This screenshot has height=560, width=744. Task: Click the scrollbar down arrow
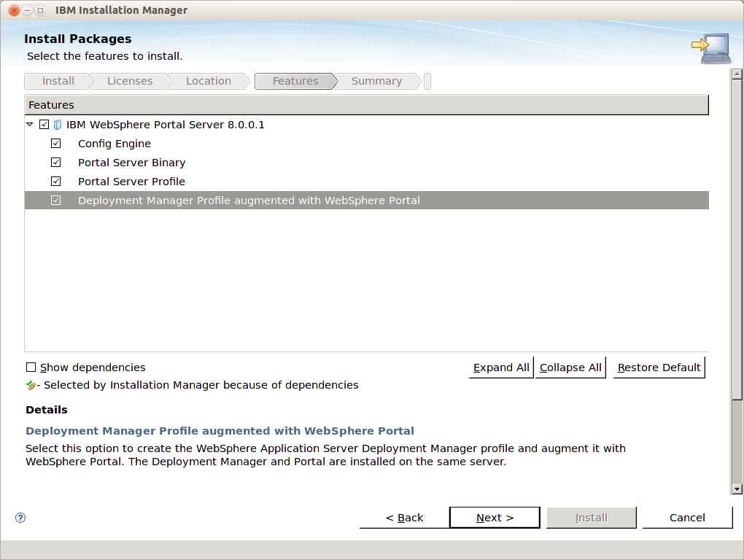coord(737,489)
